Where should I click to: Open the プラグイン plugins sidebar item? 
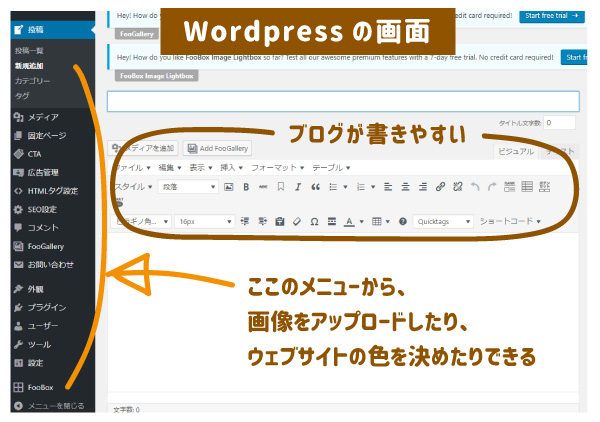(x=47, y=307)
